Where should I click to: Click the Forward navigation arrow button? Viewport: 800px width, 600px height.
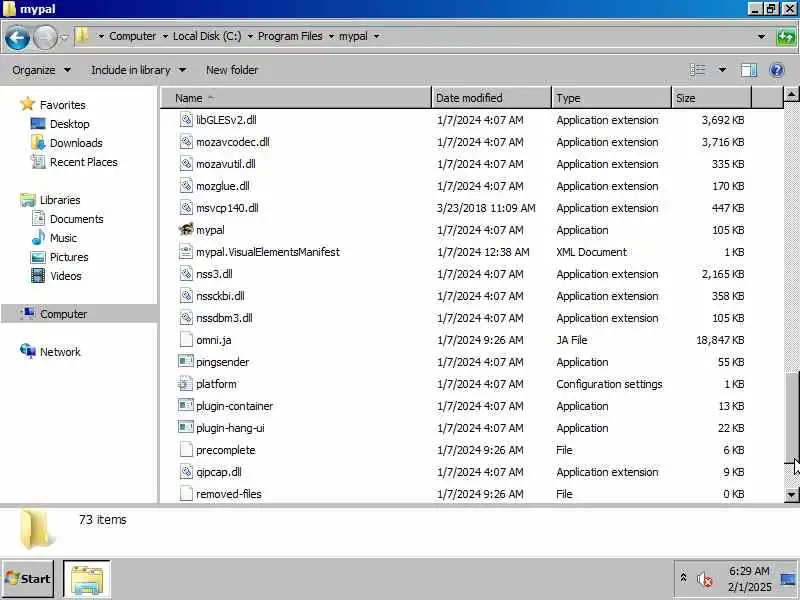point(45,38)
